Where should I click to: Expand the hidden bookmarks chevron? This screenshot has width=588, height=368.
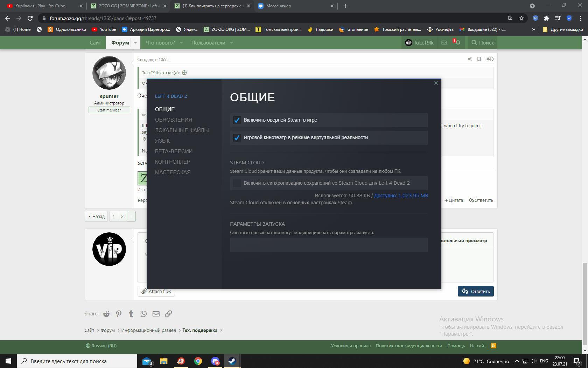click(533, 29)
